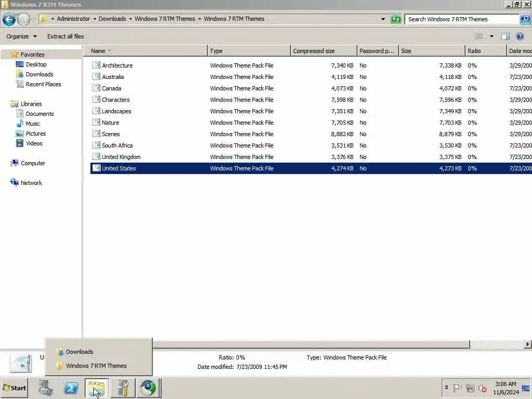532x399 pixels.
Task: Toggle the preview pane icon
Action: [x=505, y=36]
